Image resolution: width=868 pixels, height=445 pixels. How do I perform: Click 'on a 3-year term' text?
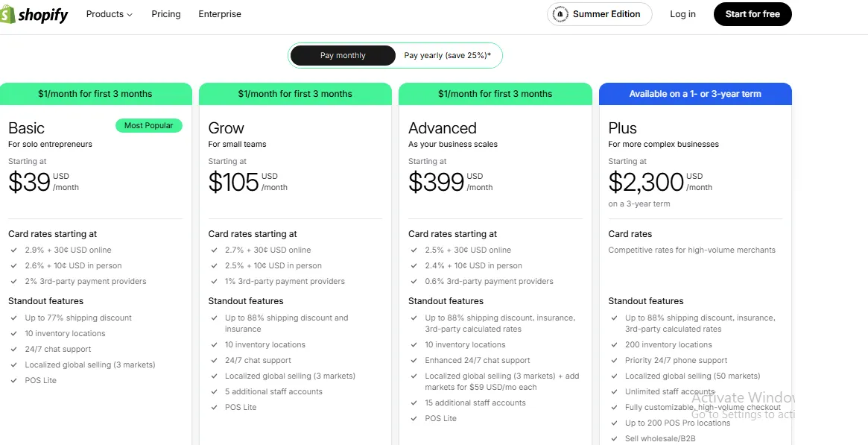pyautogui.click(x=639, y=203)
